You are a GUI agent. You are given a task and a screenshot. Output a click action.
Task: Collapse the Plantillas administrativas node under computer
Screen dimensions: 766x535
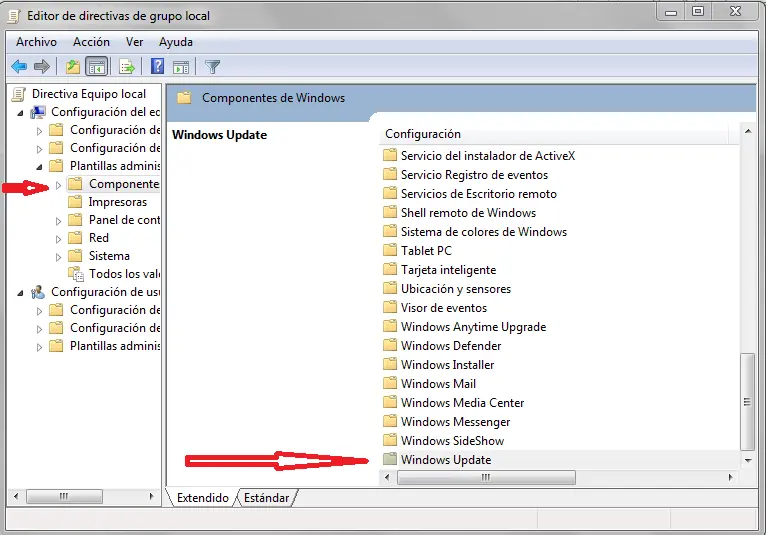pyautogui.click(x=40, y=167)
